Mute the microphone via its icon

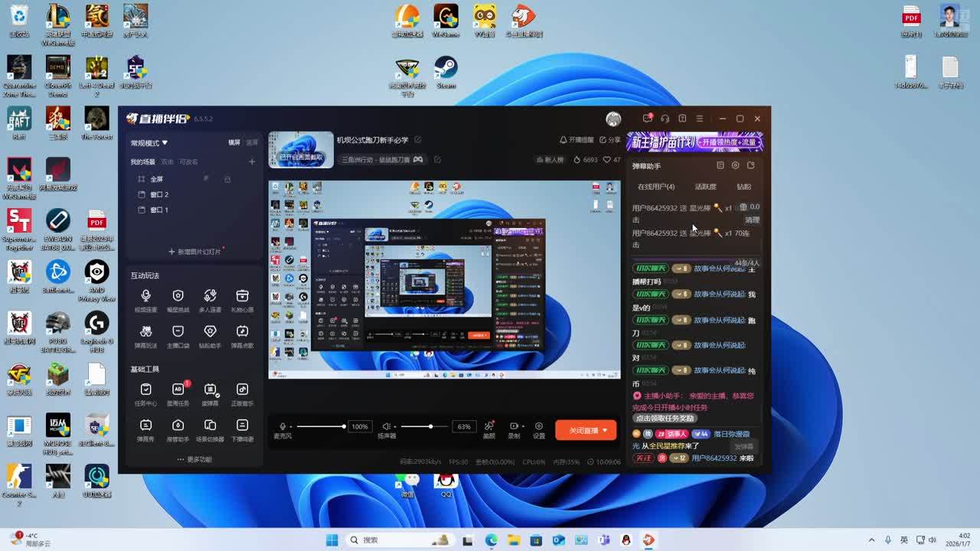[x=283, y=426]
